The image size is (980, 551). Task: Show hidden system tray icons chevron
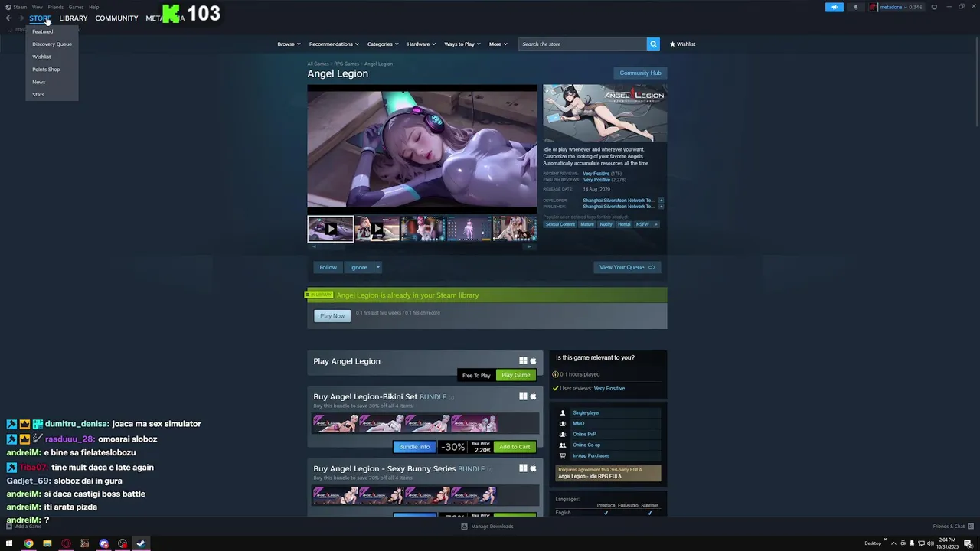(x=893, y=543)
